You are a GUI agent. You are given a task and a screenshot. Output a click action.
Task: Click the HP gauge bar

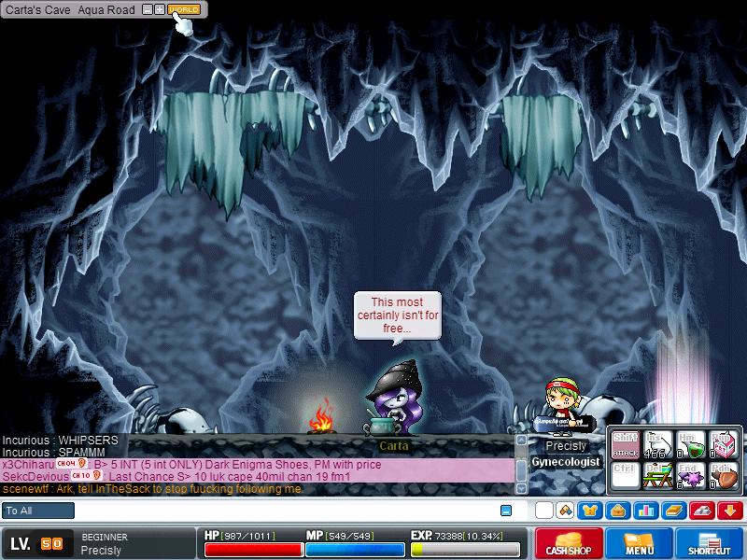pyautogui.click(x=253, y=550)
